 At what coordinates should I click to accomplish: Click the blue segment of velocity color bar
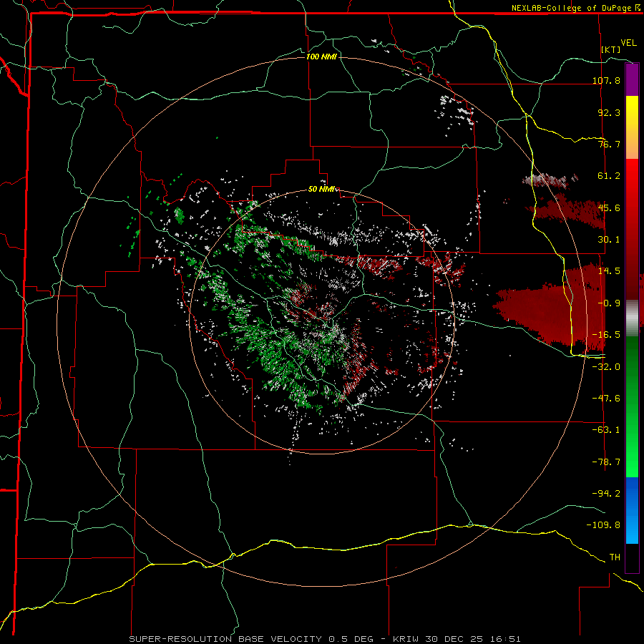coord(632,510)
